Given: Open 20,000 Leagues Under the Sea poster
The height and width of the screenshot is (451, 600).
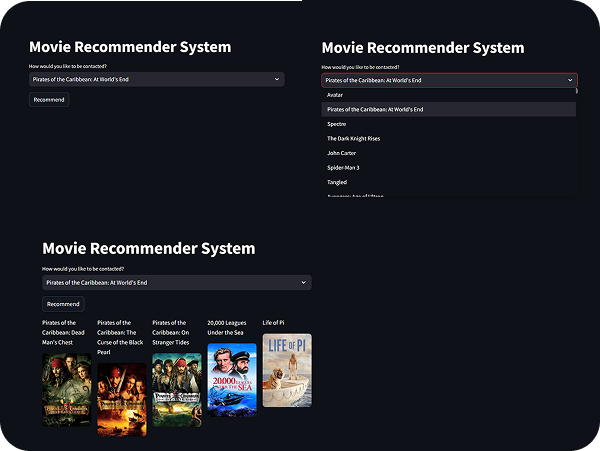Looking at the screenshot, I should tap(232, 379).
